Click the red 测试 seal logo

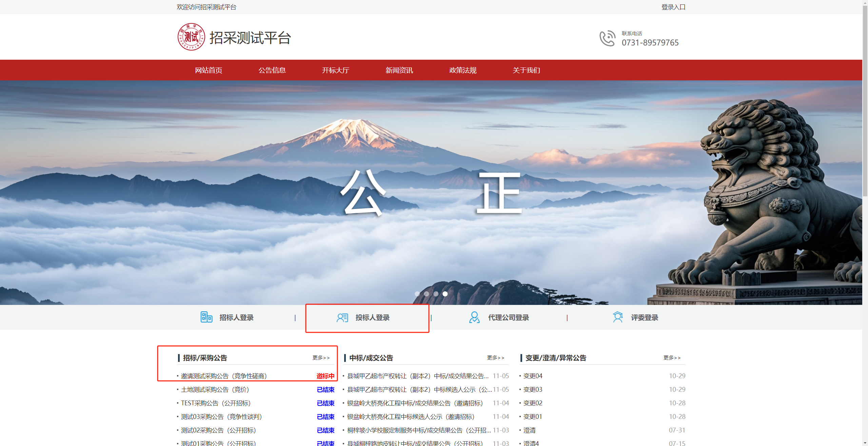[191, 37]
